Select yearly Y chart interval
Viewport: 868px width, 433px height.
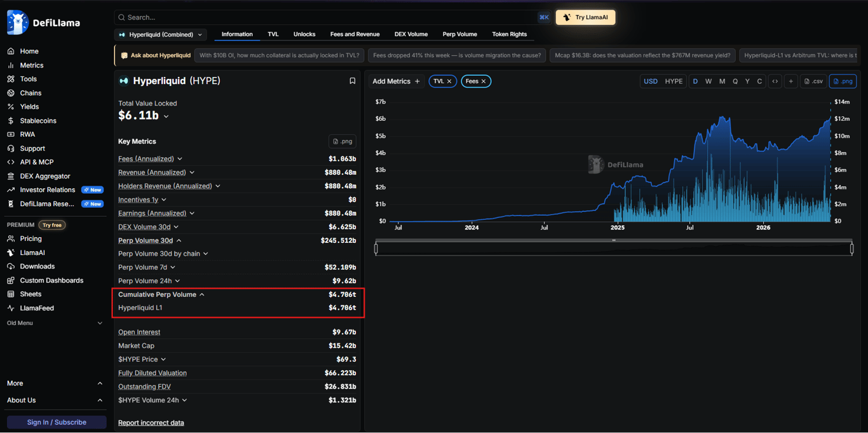click(747, 81)
